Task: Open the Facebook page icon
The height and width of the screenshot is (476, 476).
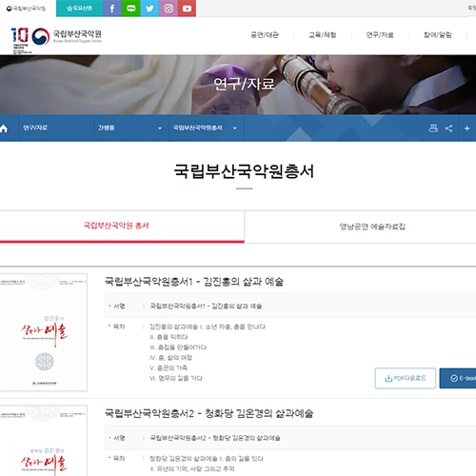Action: point(112,9)
